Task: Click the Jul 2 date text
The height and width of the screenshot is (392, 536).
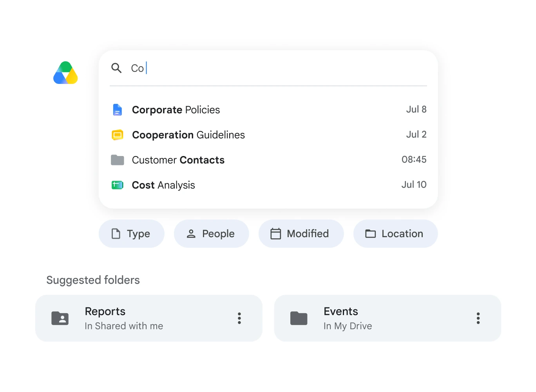Action: (x=416, y=134)
